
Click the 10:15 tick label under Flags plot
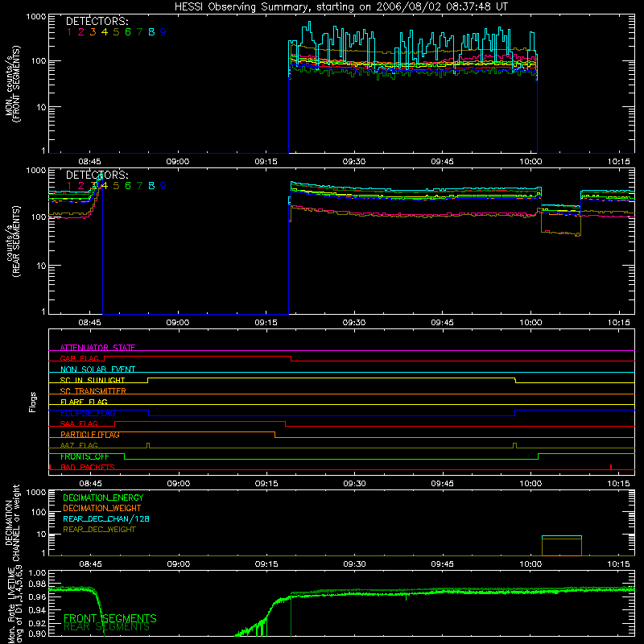point(618,484)
